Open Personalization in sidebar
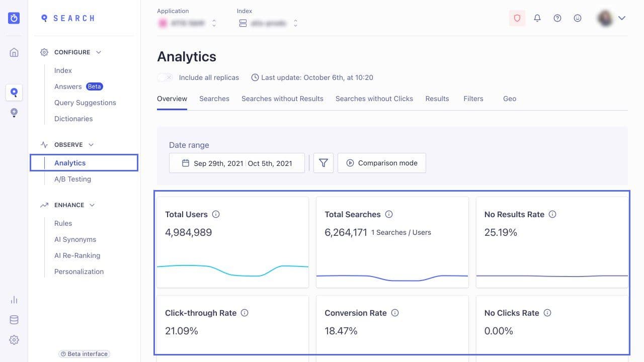Viewport: 644px width, 362px height. [x=79, y=271]
